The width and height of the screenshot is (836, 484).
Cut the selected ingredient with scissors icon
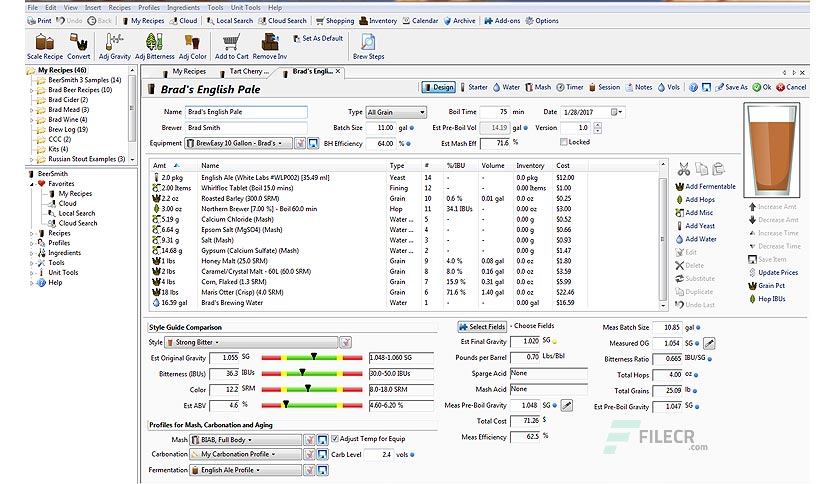[684, 170]
